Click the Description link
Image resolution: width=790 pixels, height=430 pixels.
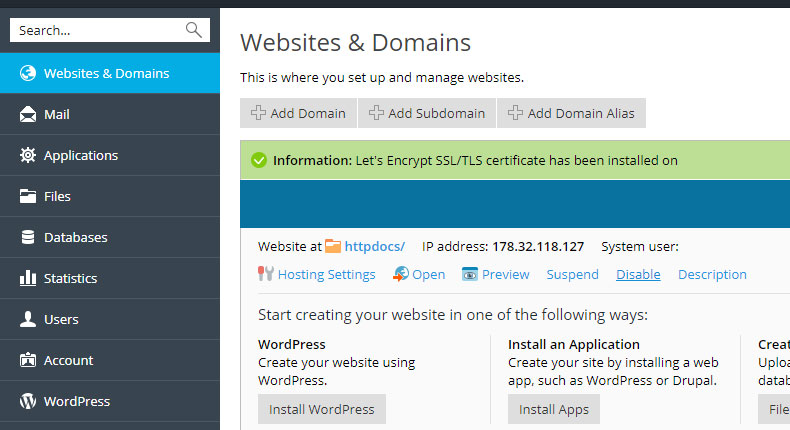tap(712, 274)
